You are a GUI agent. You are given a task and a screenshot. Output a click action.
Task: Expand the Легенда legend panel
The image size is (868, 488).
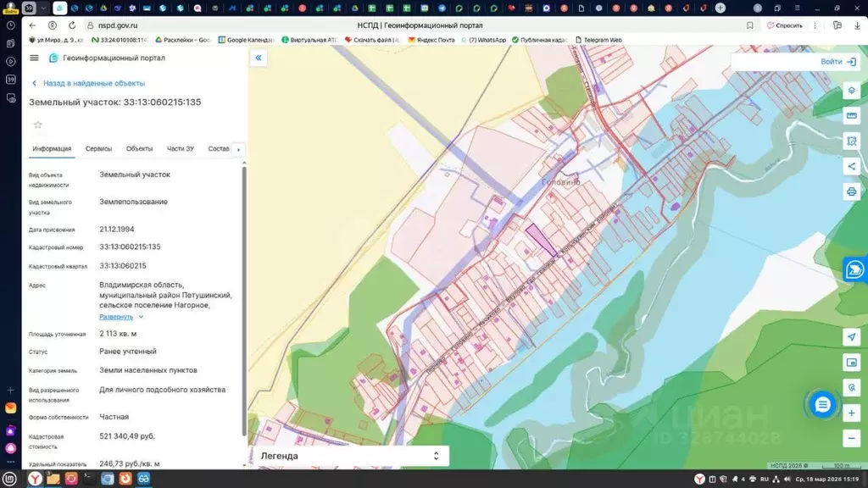tap(349, 456)
